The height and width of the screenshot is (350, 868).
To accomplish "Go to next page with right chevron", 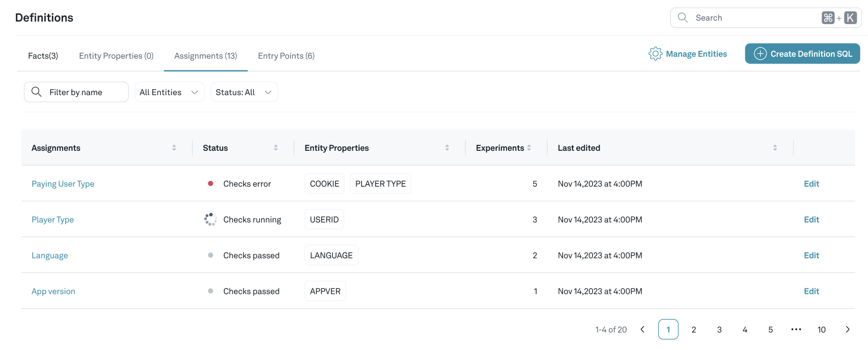I will pos(847,330).
